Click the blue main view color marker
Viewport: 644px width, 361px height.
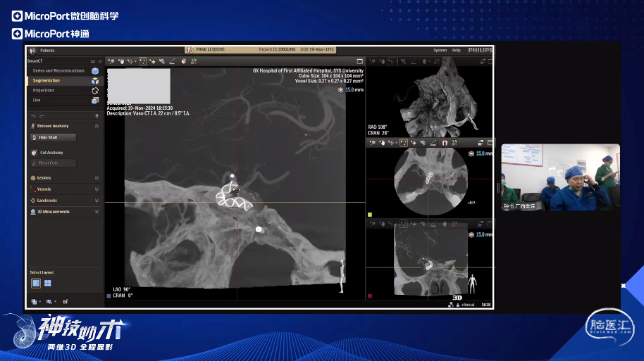pos(109,296)
